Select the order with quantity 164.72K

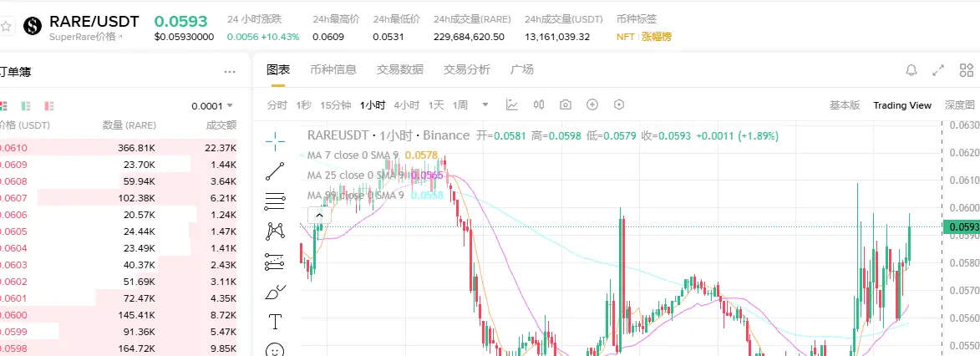pos(119,348)
